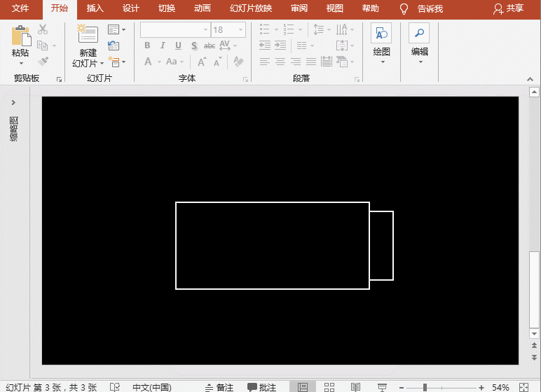Expand the Paste options arrow
Image resolution: width=541 pixels, height=392 pixels.
click(x=21, y=63)
